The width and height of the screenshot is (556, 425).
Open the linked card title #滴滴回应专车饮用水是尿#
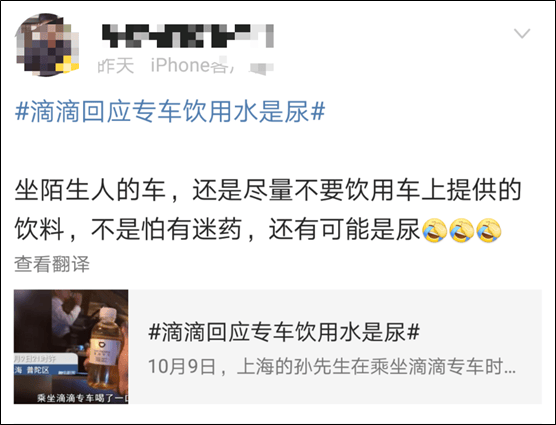click(284, 332)
